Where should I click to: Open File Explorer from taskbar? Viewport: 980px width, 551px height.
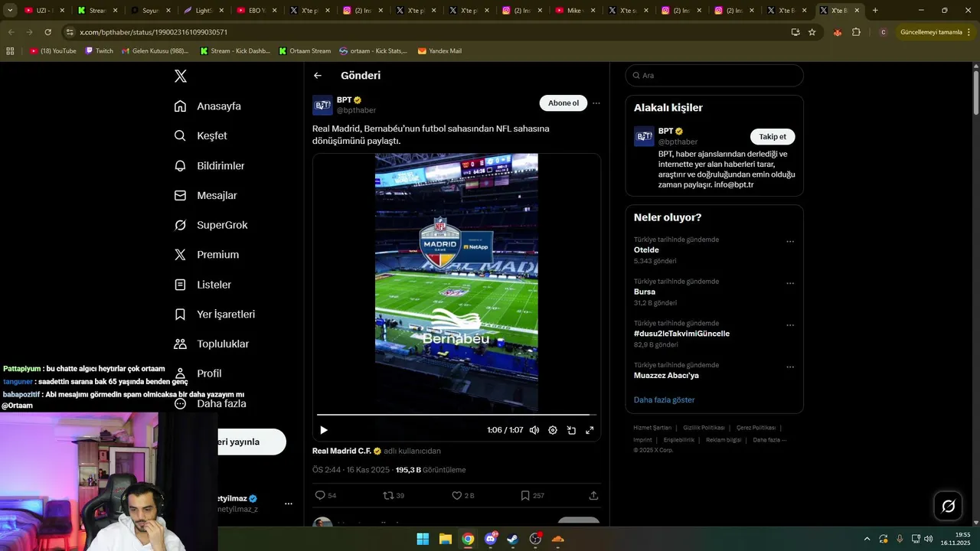click(446, 539)
